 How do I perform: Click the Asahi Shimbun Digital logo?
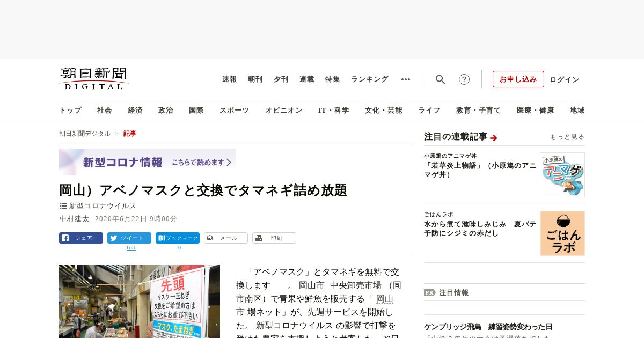point(94,79)
